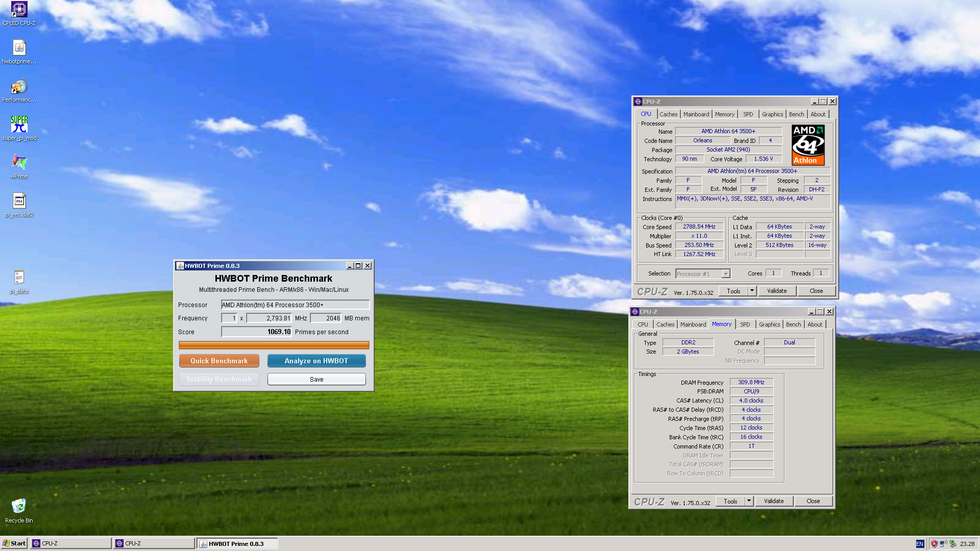Click the Score field showing 1069.10
The height and width of the screenshot is (551, 980).
coord(256,332)
